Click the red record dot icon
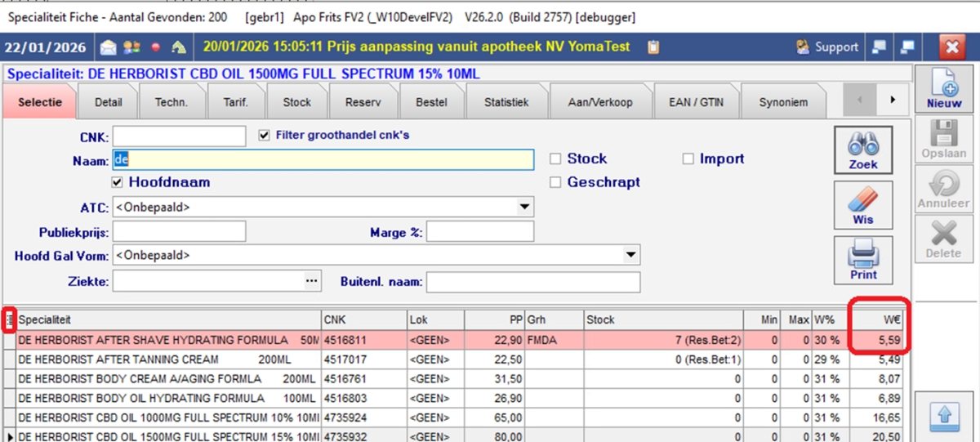Screen dimensions: 980x442 (155, 47)
